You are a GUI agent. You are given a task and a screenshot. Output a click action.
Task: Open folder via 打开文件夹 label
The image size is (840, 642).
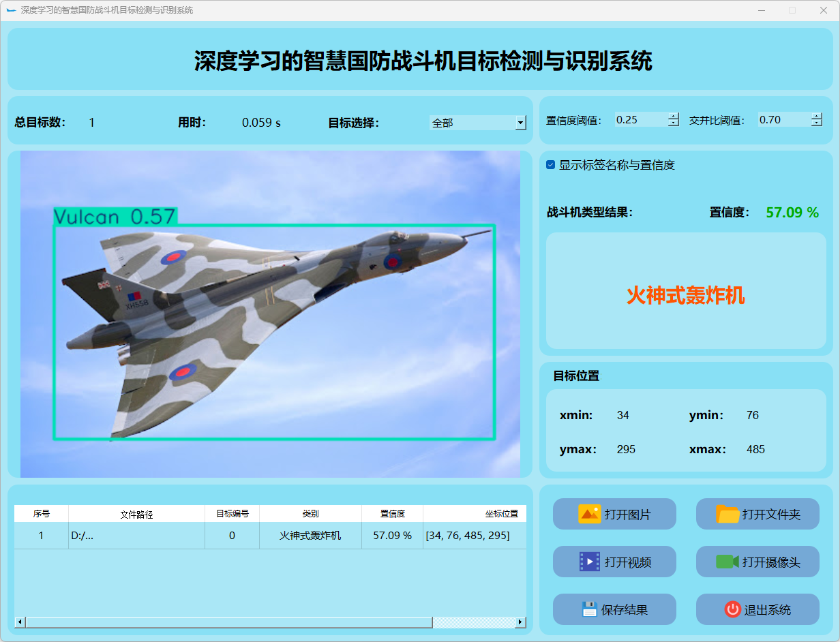point(771,515)
